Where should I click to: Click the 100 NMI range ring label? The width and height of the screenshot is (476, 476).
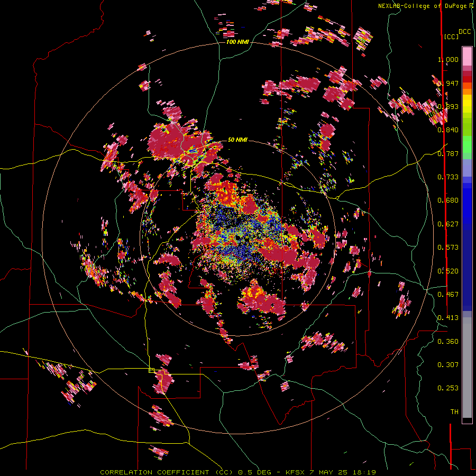237,42
